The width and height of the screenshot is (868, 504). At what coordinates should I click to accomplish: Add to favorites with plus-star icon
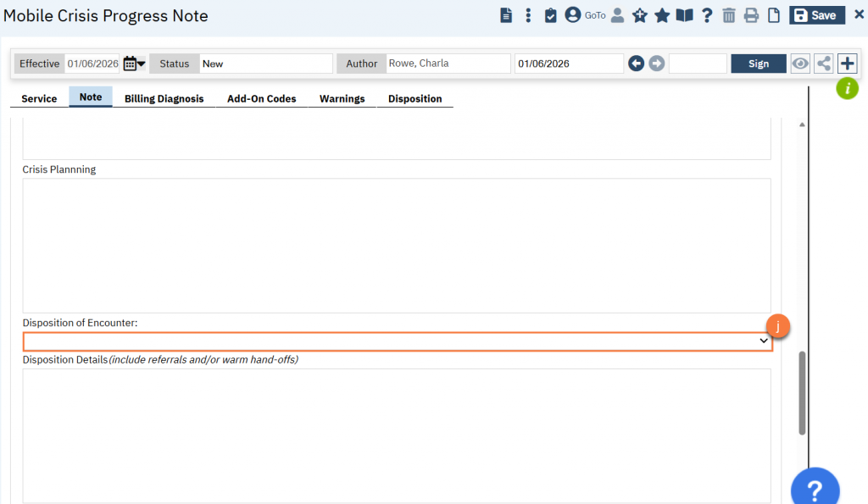click(x=640, y=15)
